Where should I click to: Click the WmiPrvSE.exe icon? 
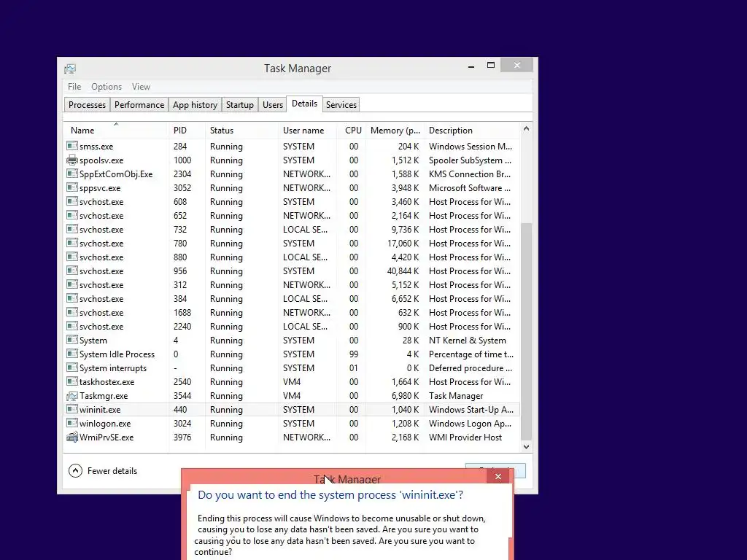click(x=72, y=437)
